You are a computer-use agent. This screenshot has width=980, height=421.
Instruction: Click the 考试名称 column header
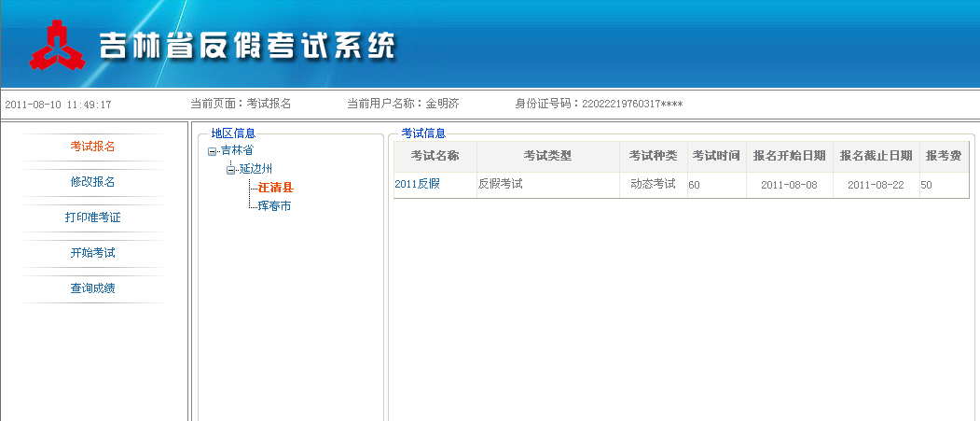(435, 157)
